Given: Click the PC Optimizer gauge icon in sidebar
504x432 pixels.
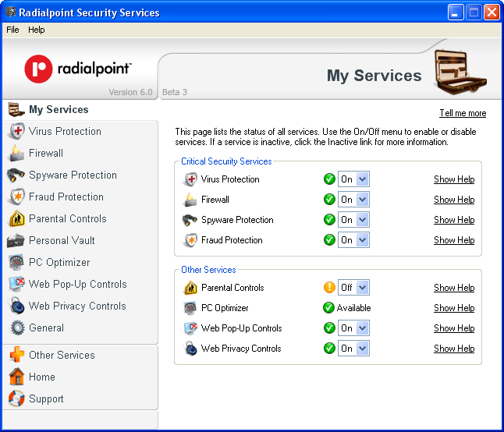Looking at the screenshot, I should [16, 263].
